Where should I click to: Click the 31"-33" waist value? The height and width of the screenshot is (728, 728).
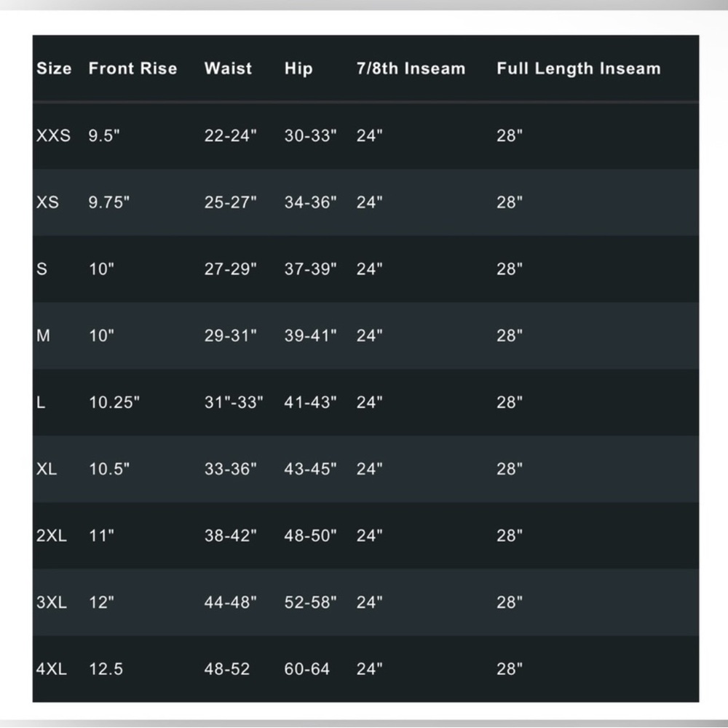[x=234, y=402]
